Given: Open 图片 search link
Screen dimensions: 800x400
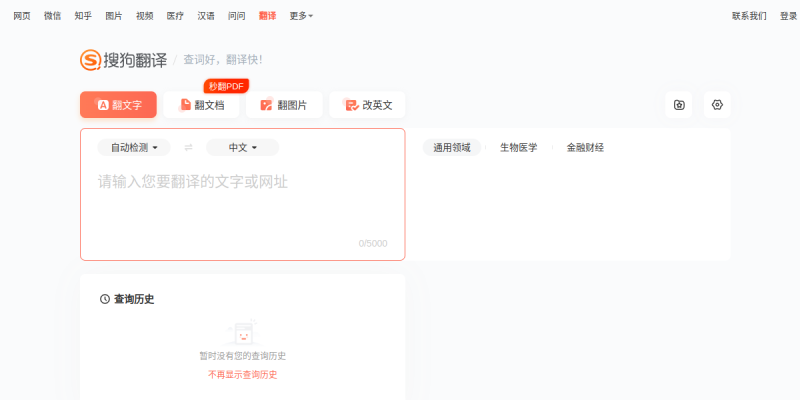Looking at the screenshot, I should (x=114, y=16).
